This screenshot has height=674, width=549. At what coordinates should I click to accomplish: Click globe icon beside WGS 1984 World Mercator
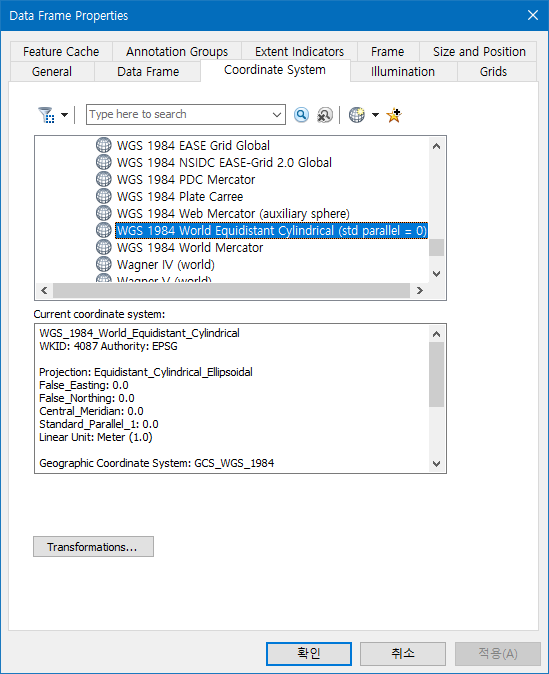point(104,247)
